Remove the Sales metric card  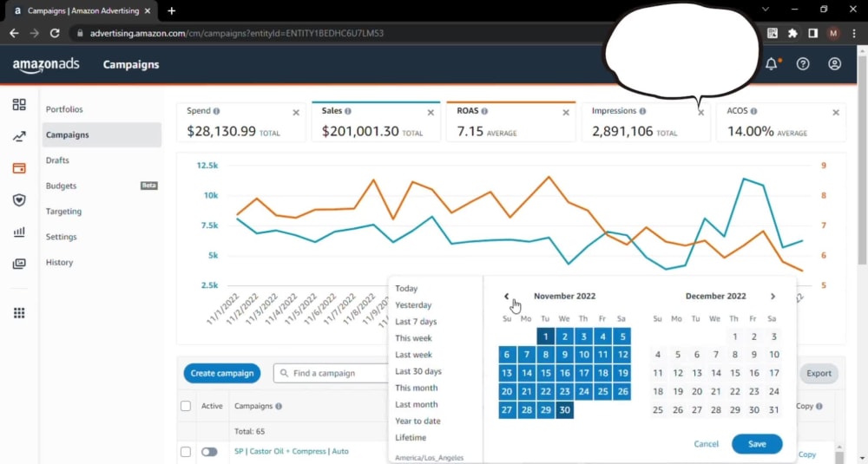click(431, 113)
